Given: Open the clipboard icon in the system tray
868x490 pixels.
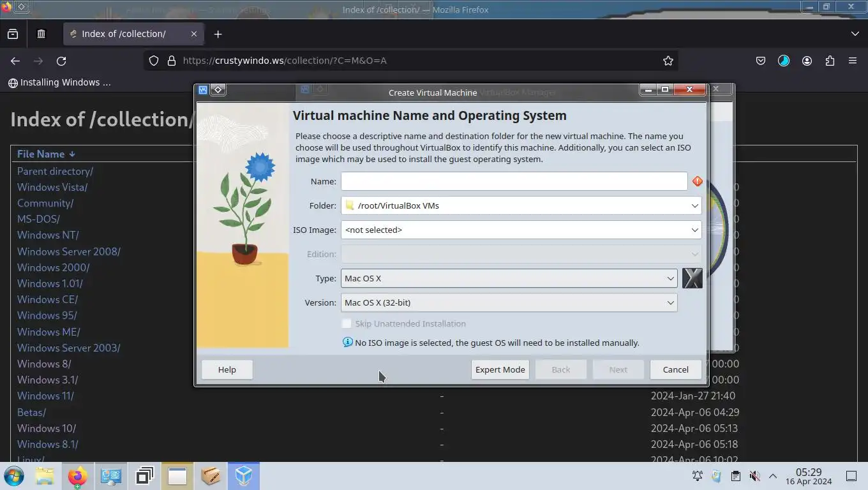Looking at the screenshot, I should [x=735, y=476].
